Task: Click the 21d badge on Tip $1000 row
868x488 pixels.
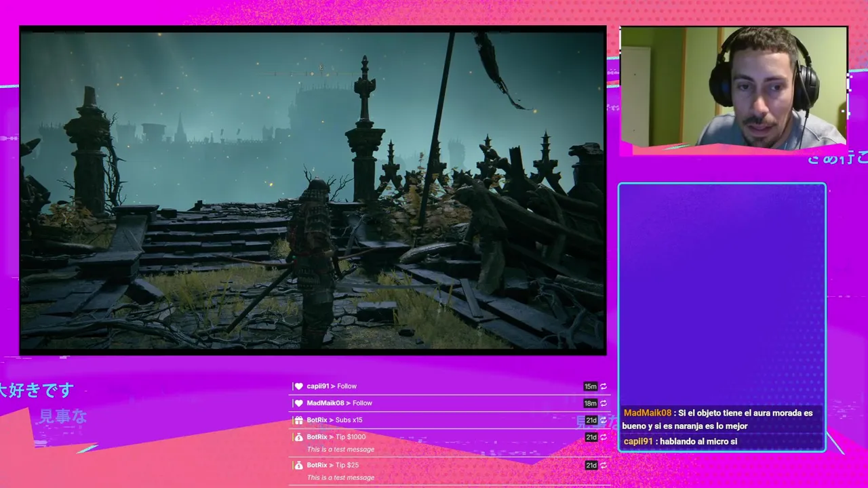Action: [591, 437]
